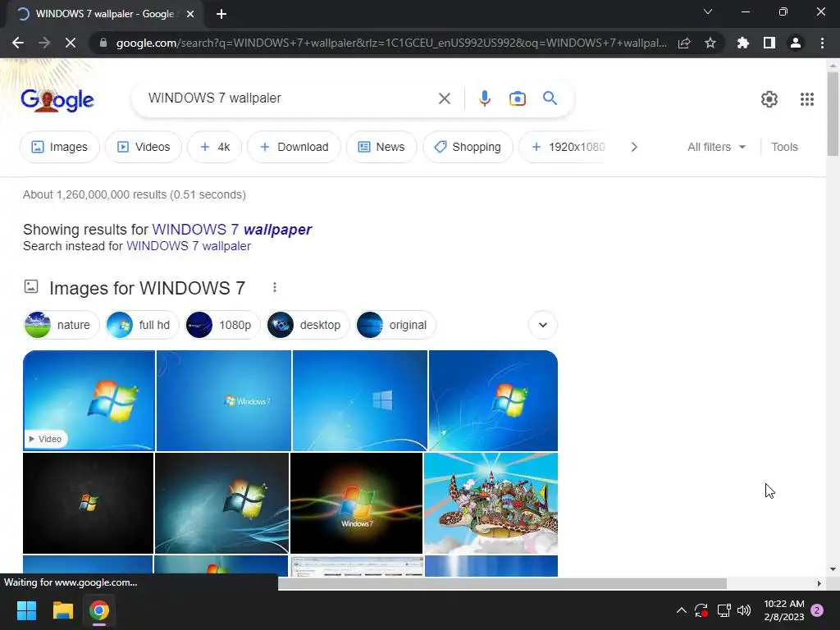Select the original image chip
Viewport: 840px width, 630px height.
click(x=396, y=325)
